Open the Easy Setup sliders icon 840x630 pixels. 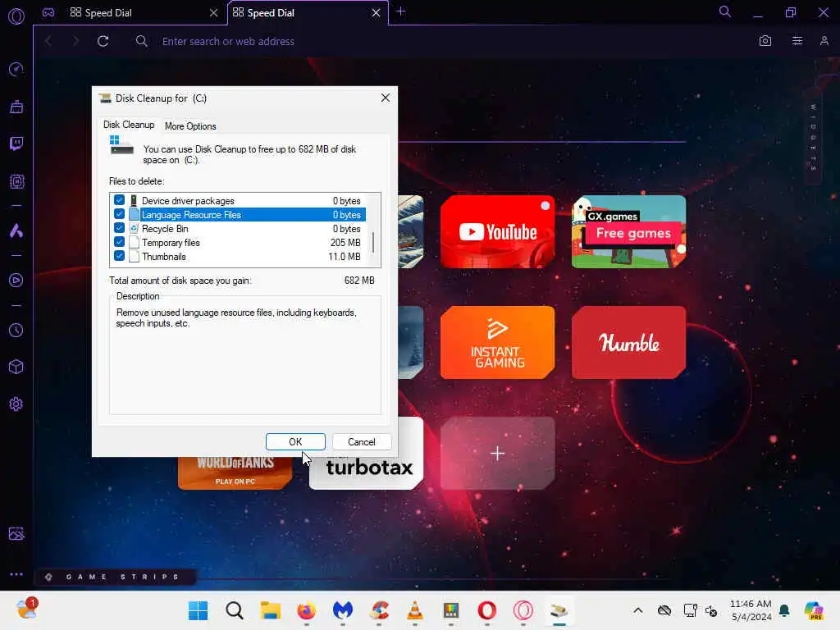(x=797, y=41)
